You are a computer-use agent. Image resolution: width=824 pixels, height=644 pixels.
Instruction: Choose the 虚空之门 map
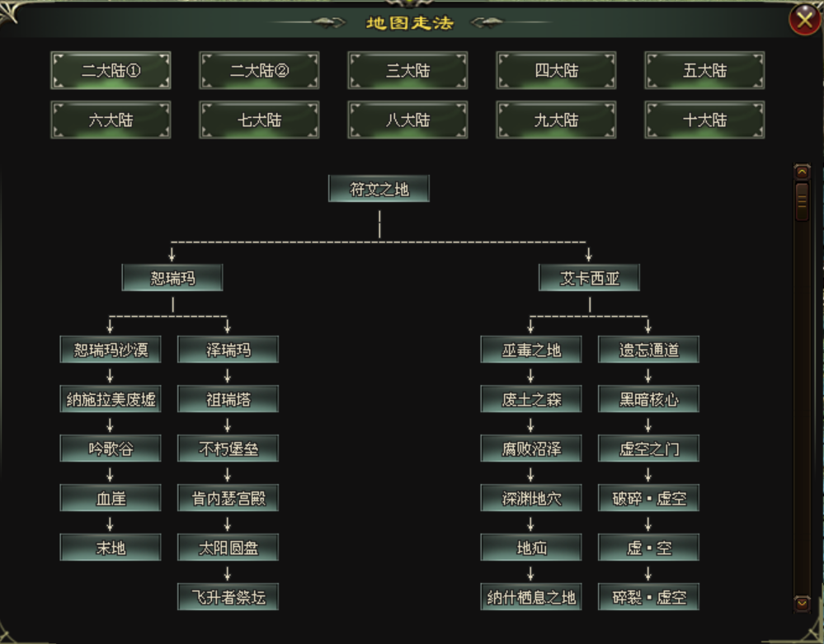coord(648,449)
